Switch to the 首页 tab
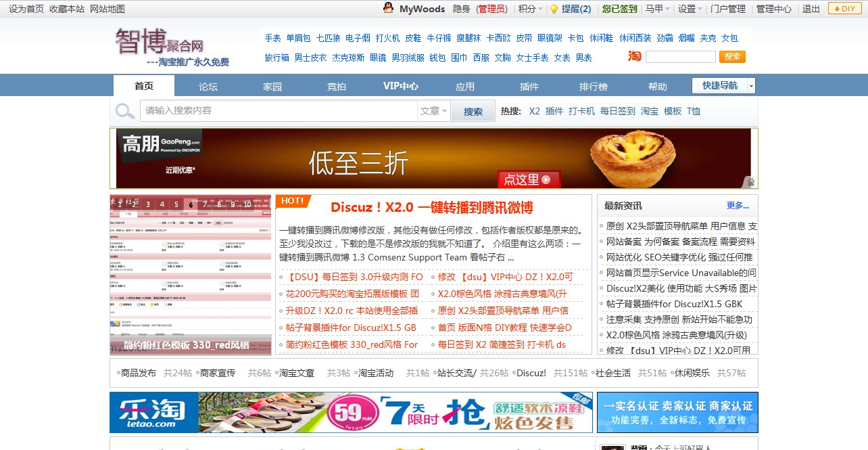868x450 pixels. coord(144,86)
